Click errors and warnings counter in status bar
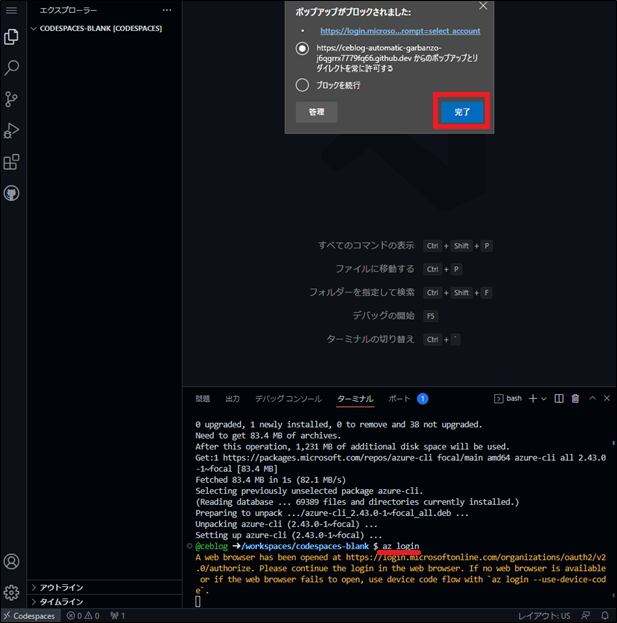The image size is (617, 623). (83, 616)
